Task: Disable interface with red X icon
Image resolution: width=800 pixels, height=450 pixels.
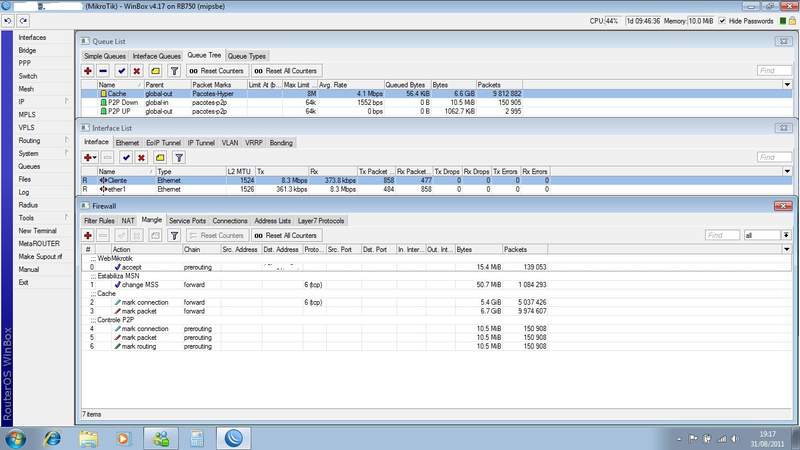Action: coord(141,158)
